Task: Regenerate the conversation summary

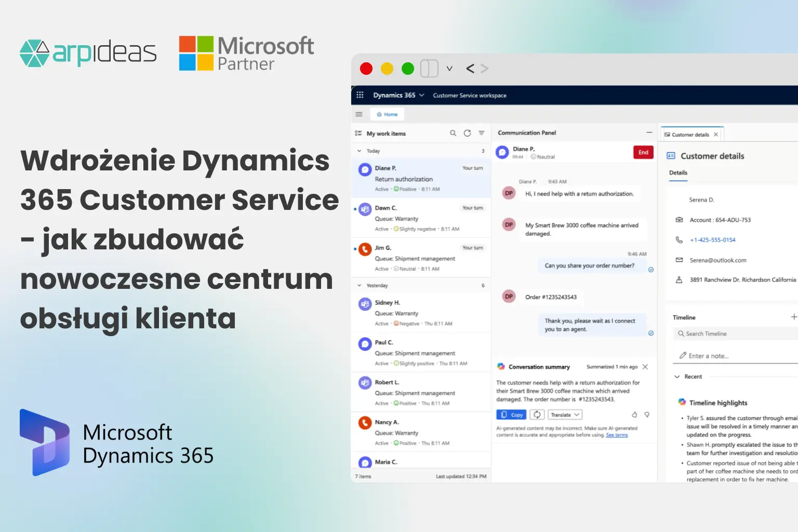Action: [x=537, y=415]
